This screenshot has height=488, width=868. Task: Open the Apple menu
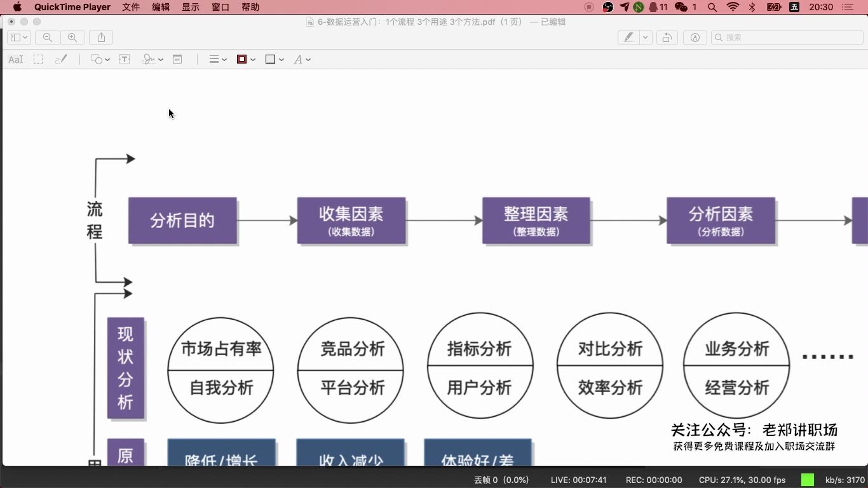(17, 7)
